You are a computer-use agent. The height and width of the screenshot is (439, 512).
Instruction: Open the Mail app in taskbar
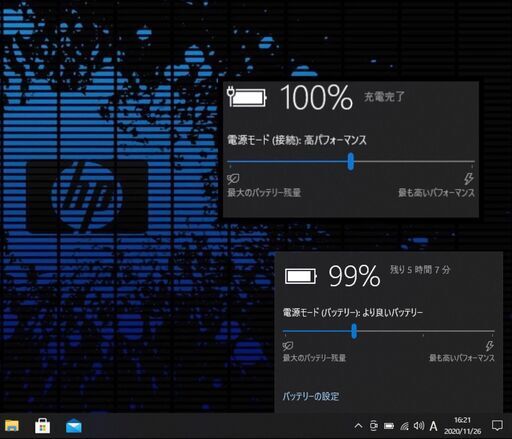click(74, 426)
